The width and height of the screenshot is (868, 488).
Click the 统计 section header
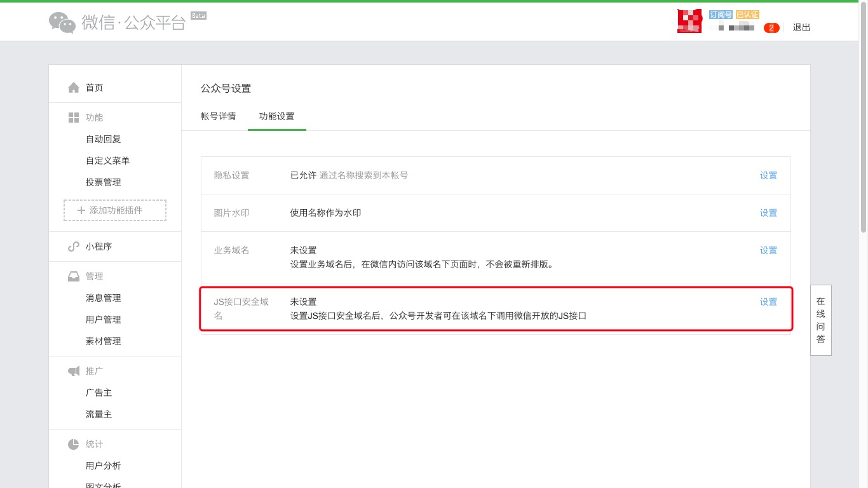click(x=95, y=444)
